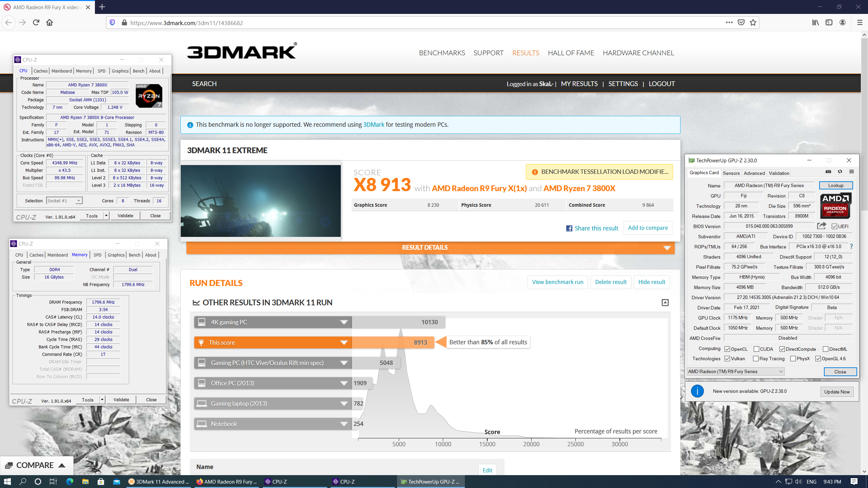Open Tools dropdown arrow in top CPU-Z window
868x488 pixels.
tap(106, 216)
